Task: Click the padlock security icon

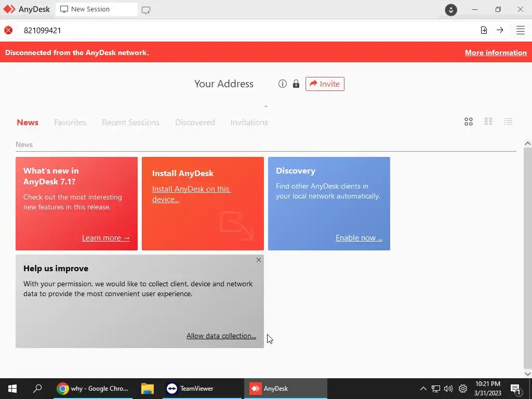Action: pos(296,84)
